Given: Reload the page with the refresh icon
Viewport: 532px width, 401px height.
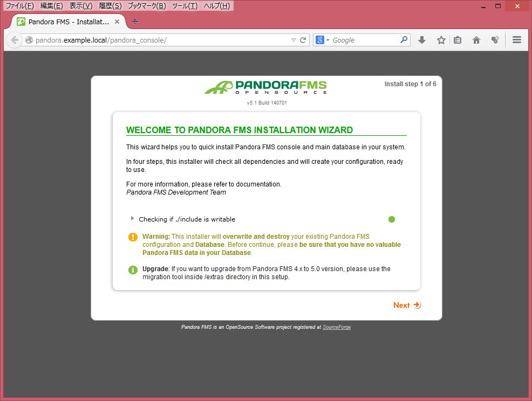Looking at the screenshot, I should pos(303,40).
